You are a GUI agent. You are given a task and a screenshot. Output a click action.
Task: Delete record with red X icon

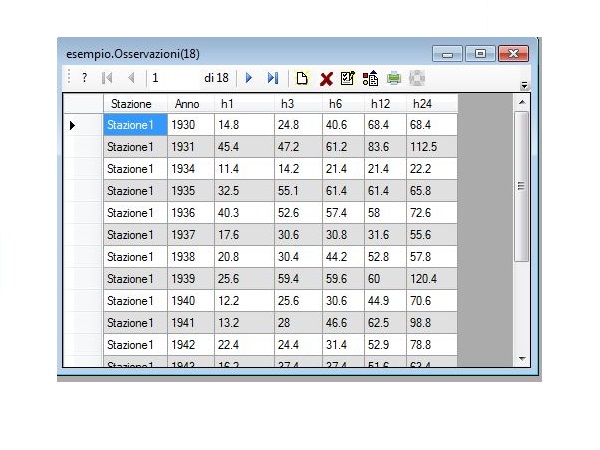(x=326, y=79)
